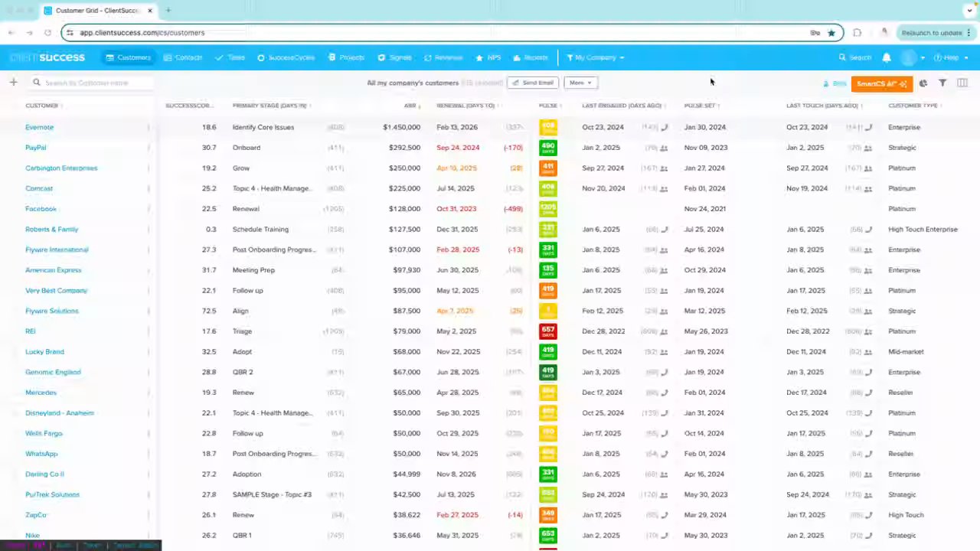Open the PurTrek Solutions link
Viewport: 980px width, 551px height.
52,494
